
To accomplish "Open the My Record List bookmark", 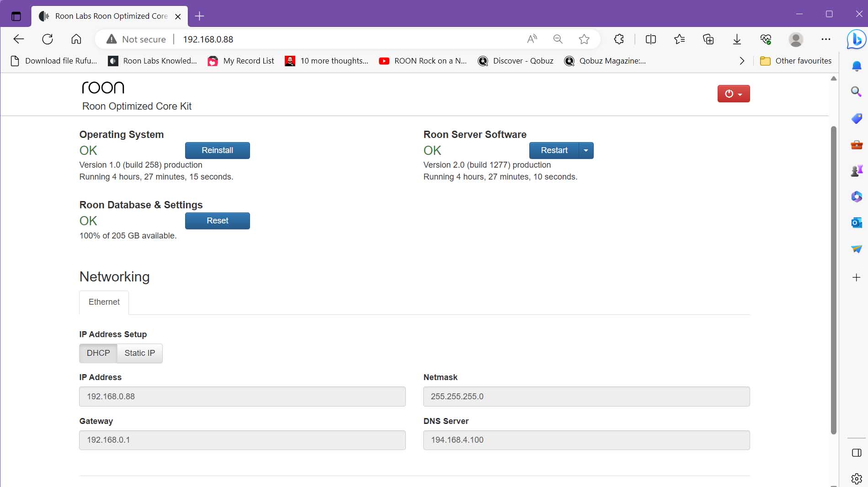I will point(241,61).
